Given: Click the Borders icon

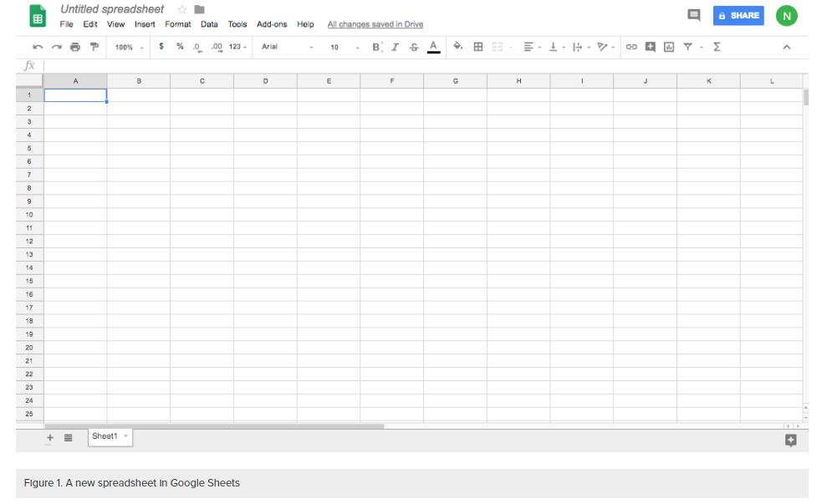Looking at the screenshot, I should pos(478,47).
